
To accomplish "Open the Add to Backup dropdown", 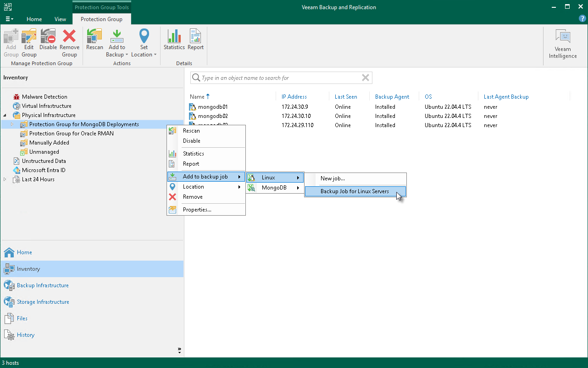I will click(x=116, y=44).
